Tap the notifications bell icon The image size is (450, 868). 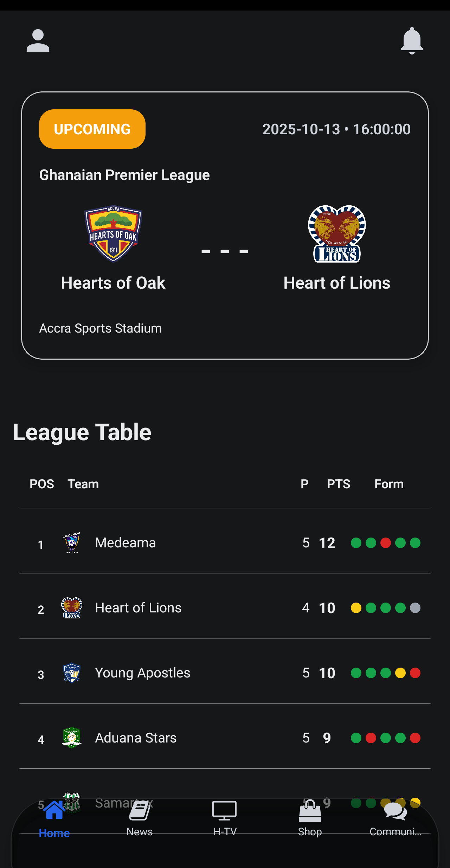[412, 40]
